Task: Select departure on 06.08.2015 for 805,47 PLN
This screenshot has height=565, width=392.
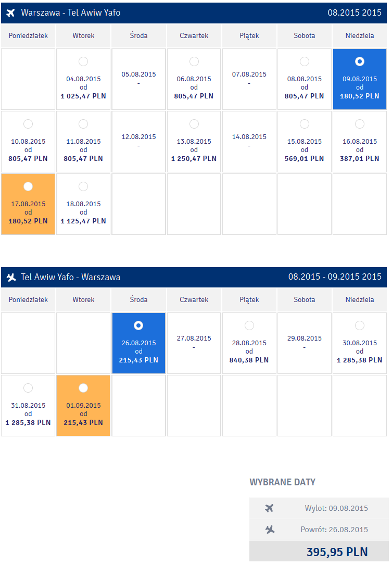Action: (194, 61)
